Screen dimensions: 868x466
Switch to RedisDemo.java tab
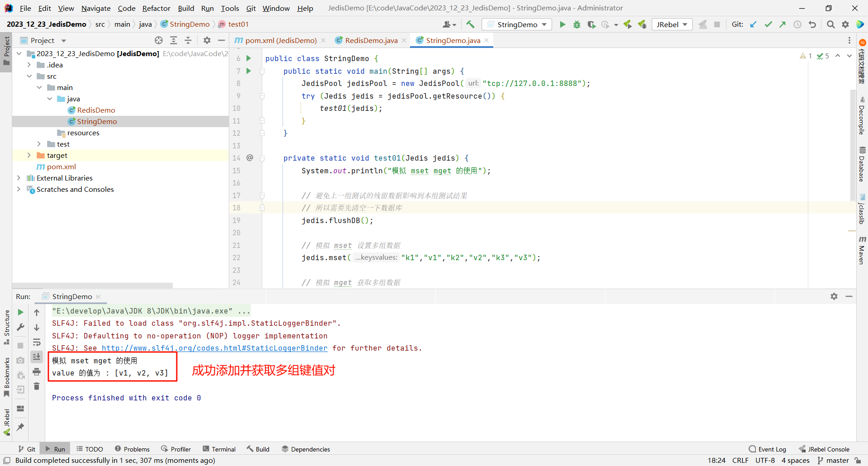[x=371, y=40]
